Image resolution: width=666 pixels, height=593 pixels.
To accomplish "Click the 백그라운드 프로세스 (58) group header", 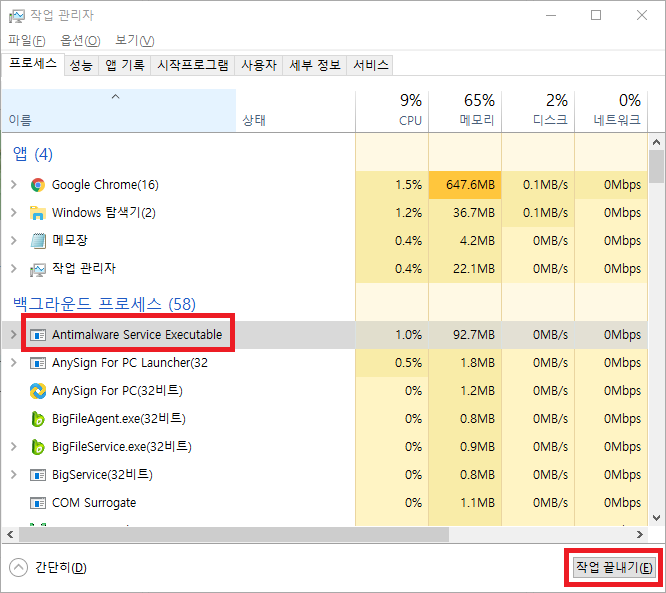I will (x=104, y=304).
